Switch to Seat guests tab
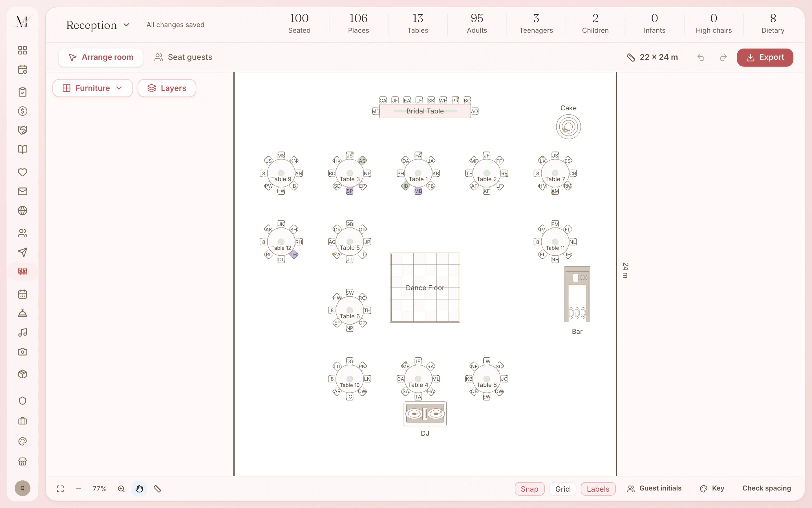This screenshot has height=508, width=812. (x=183, y=58)
